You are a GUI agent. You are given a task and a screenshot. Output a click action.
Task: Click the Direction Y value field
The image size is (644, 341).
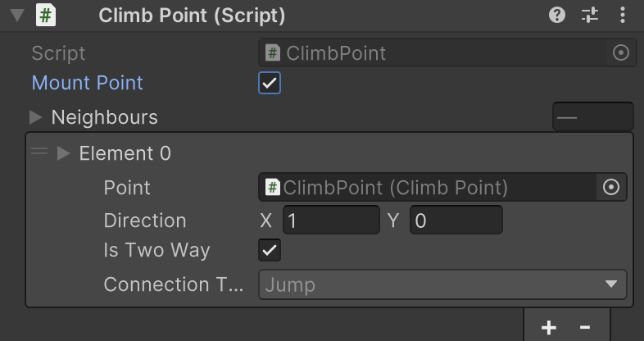[x=456, y=221]
